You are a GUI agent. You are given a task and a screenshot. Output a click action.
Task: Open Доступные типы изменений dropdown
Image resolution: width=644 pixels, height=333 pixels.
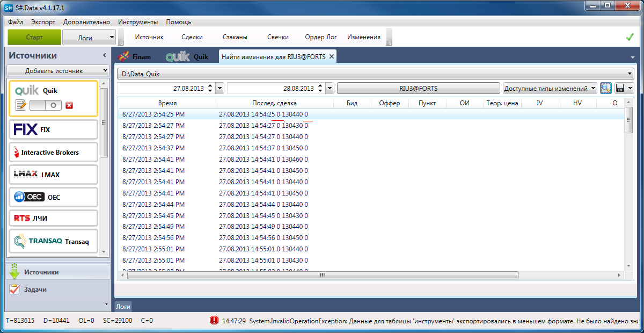pyautogui.click(x=550, y=88)
